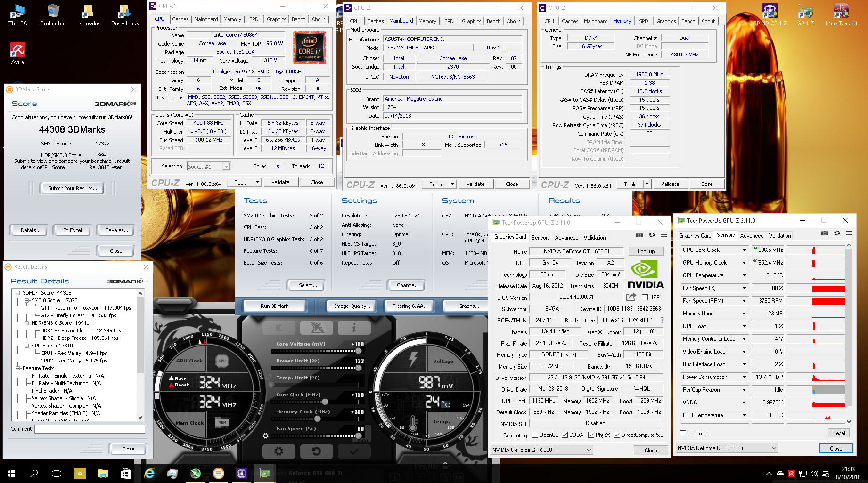This screenshot has height=483, width=868.
Task: Adjust the Memory Clock slider handle
Action: (318, 419)
